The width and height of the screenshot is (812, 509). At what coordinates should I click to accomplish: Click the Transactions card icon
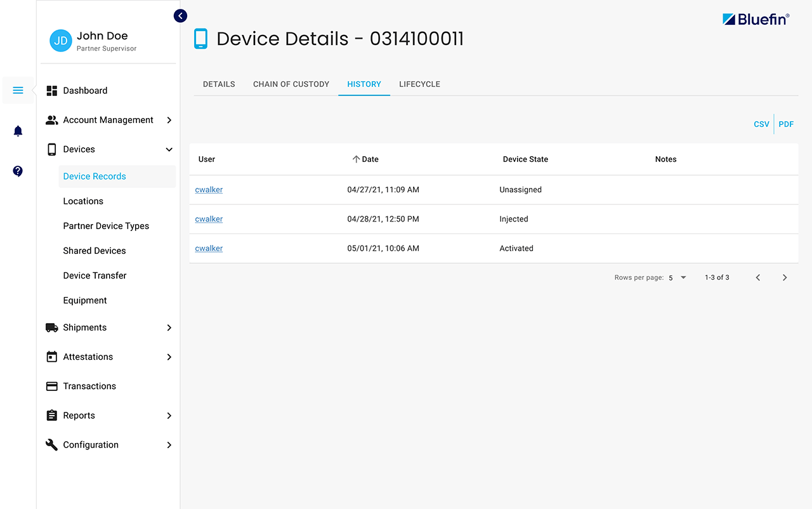tap(52, 386)
